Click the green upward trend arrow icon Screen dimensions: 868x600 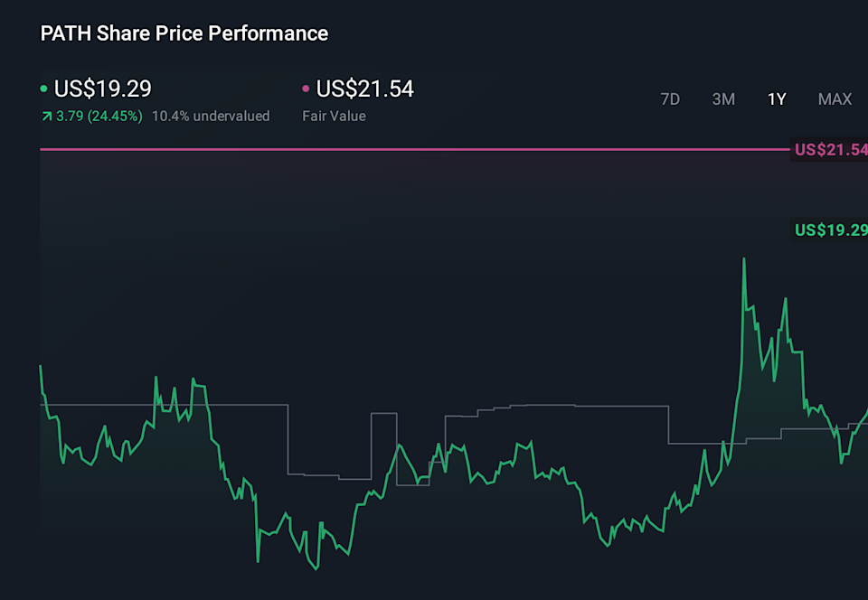[45, 116]
